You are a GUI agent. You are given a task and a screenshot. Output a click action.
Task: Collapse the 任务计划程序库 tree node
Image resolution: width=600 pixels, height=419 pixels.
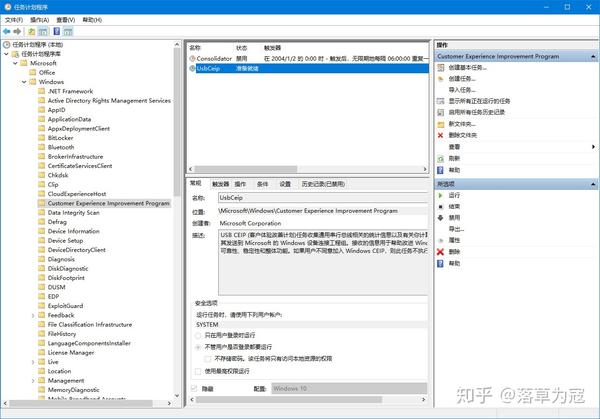[x=7, y=54]
